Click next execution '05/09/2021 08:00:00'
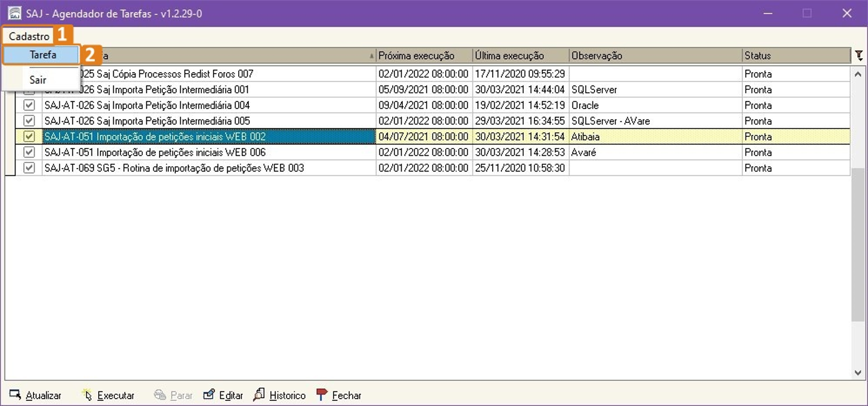Viewport: 868px width, 406px height. coord(423,89)
